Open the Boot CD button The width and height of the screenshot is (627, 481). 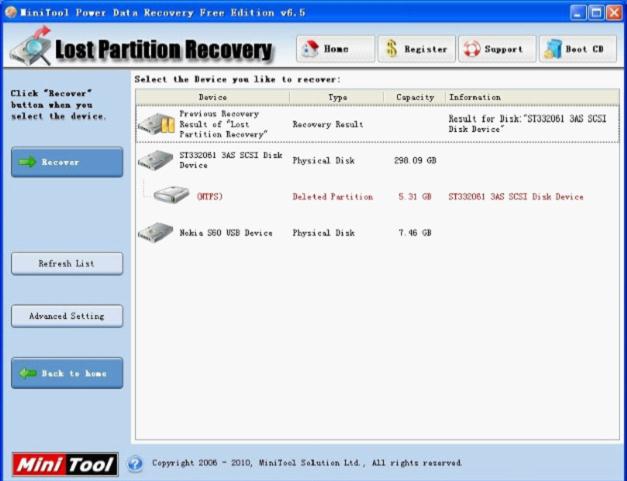tap(578, 49)
